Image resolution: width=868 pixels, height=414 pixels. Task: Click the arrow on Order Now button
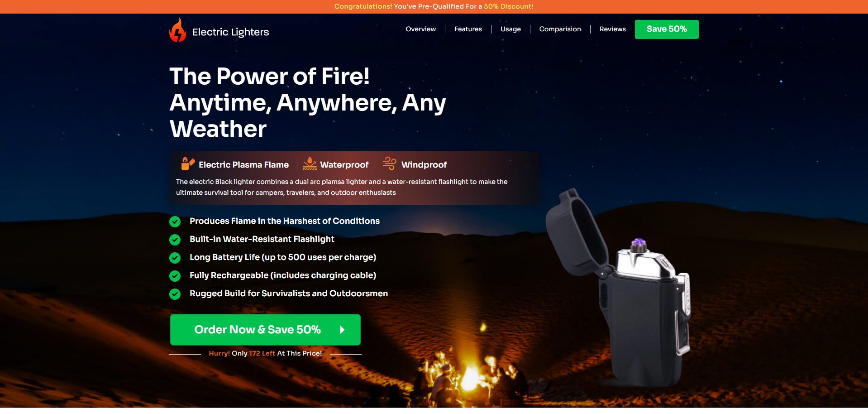[342, 330]
